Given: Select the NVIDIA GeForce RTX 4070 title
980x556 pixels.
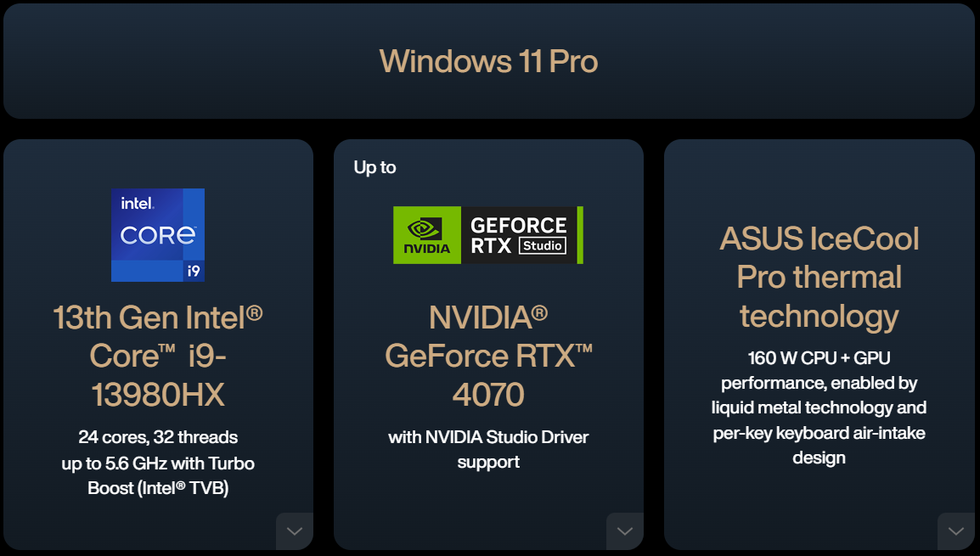Looking at the screenshot, I should tap(488, 356).
